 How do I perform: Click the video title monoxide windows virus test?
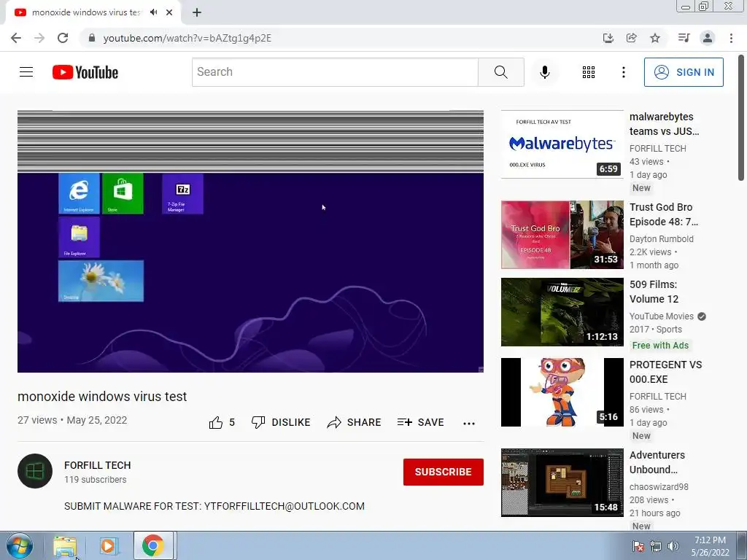pyautogui.click(x=102, y=396)
